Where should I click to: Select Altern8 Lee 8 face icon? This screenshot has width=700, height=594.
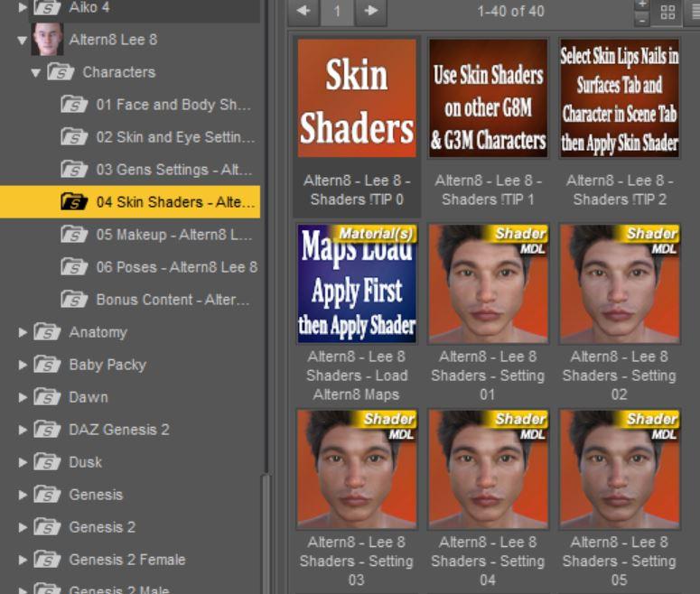(x=47, y=40)
